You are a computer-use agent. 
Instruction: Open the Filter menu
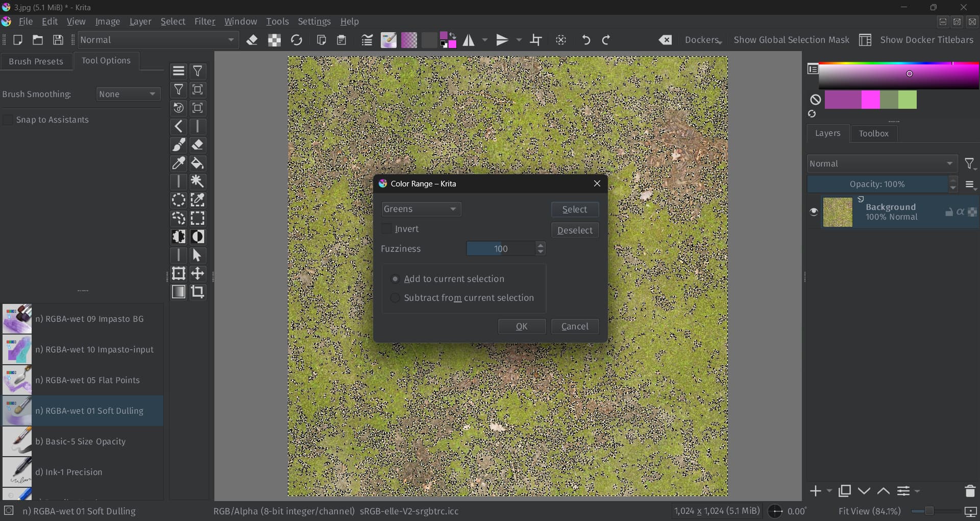205,21
